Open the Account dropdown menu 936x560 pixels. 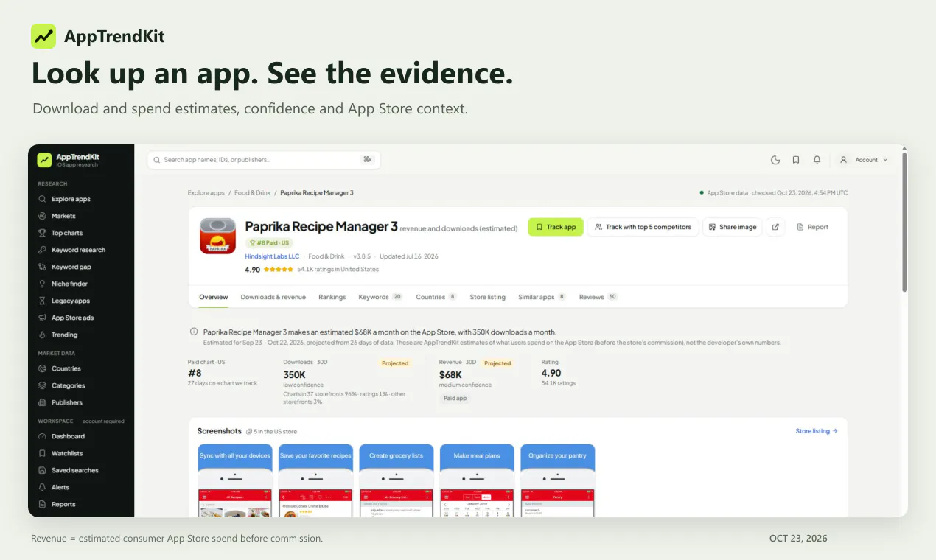coord(864,160)
